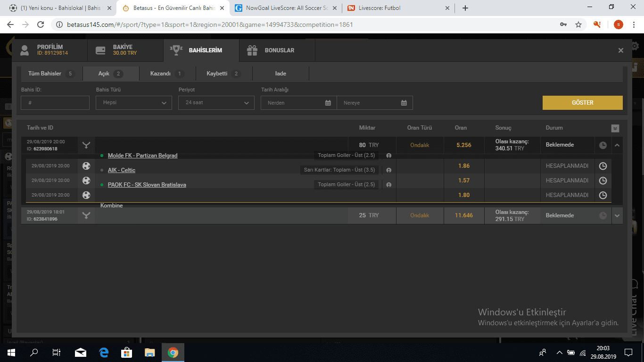Image resolution: width=644 pixels, height=362 pixels.
Task: Open the Profilim tab
Action: tap(50, 50)
